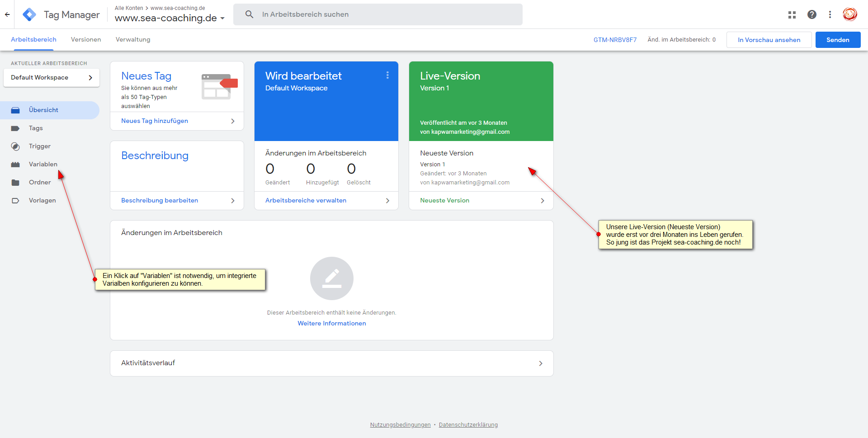Image resolution: width=868 pixels, height=438 pixels.
Task: Click In Vorschau ansehen button
Action: [x=769, y=40]
